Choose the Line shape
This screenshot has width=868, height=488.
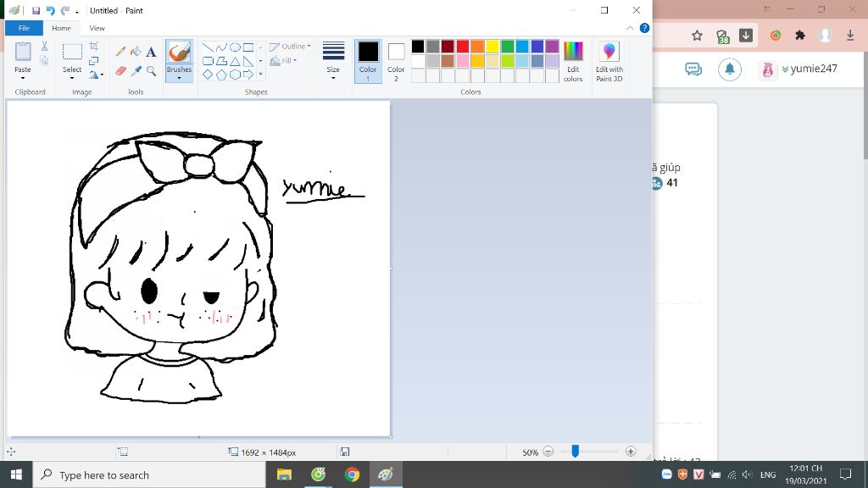(208, 47)
